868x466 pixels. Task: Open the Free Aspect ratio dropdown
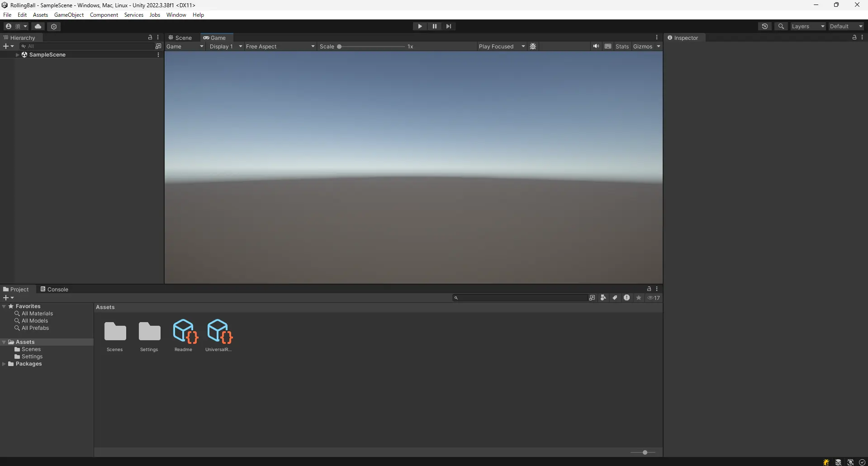(279, 46)
